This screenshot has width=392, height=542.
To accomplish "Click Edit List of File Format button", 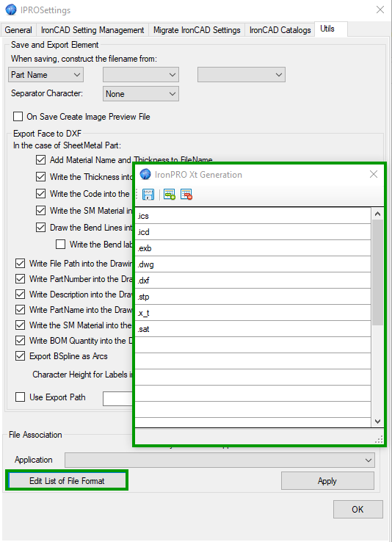I will click(x=67, y=481).
